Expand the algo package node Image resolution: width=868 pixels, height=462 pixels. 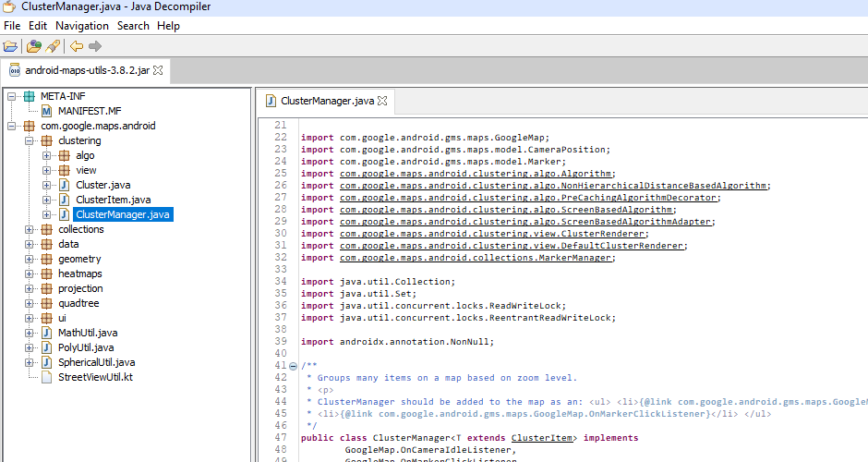46,155
